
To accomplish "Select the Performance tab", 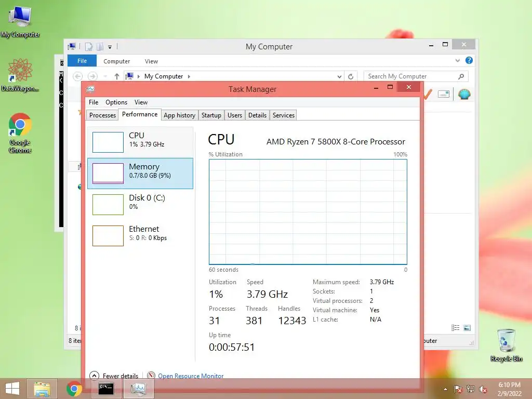I will click(x=139, y=114).
